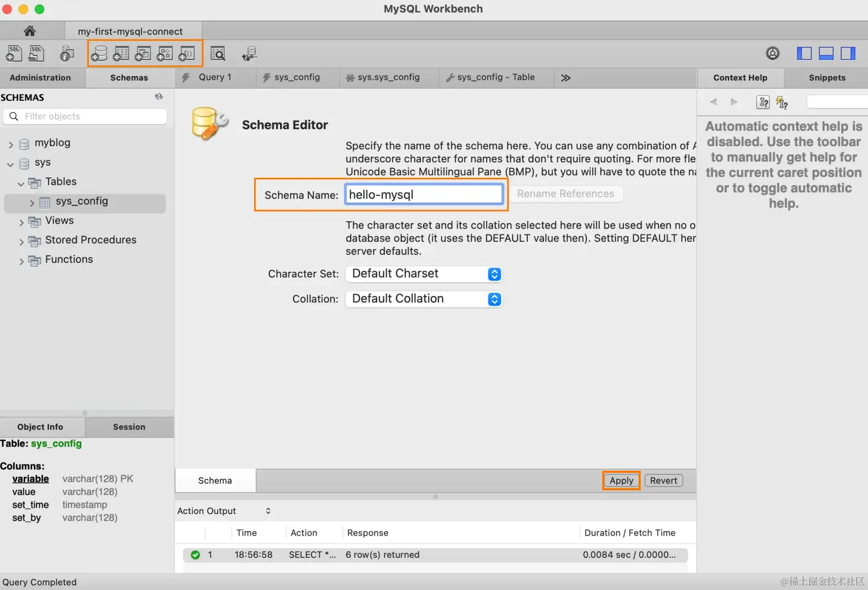
Task: Click the open SQL script file icon
Action: pyautogui.click(x=36, y=53)
